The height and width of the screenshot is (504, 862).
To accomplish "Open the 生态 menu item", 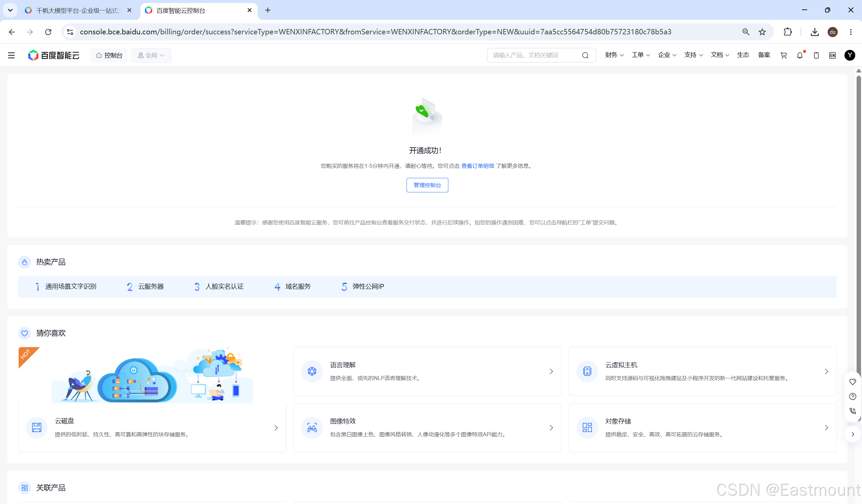I will click(x=743, y=55).
